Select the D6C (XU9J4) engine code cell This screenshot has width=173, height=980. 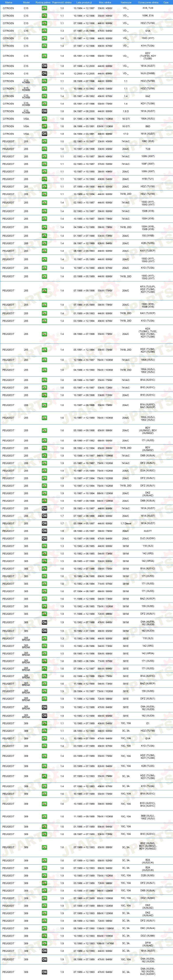click(148, 928)
